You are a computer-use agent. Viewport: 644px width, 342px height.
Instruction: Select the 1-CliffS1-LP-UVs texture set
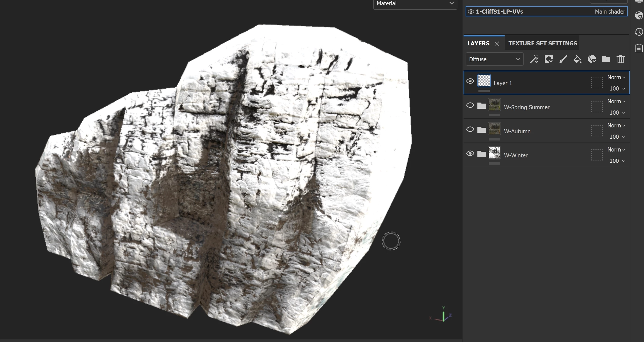pos(499,12)
